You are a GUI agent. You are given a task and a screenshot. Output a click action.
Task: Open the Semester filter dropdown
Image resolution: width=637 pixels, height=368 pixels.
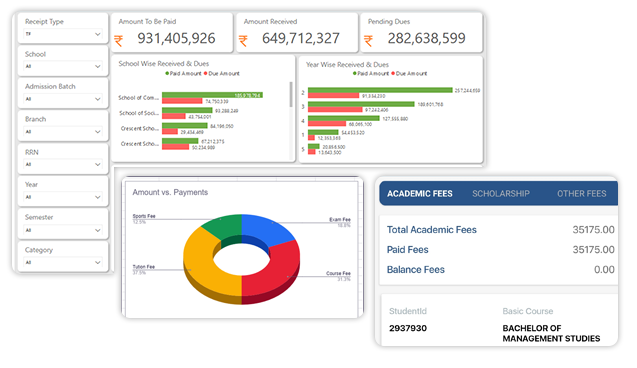click(63, 230)
